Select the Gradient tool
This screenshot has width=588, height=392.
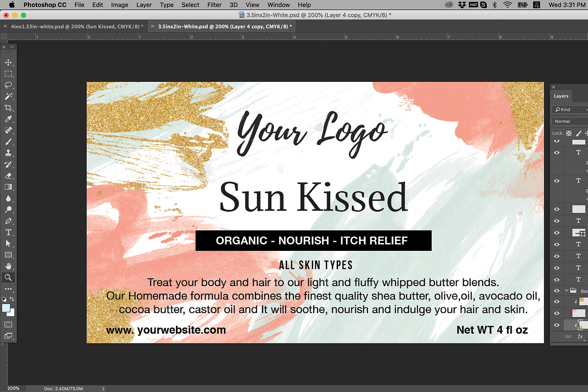pos(8,187)
